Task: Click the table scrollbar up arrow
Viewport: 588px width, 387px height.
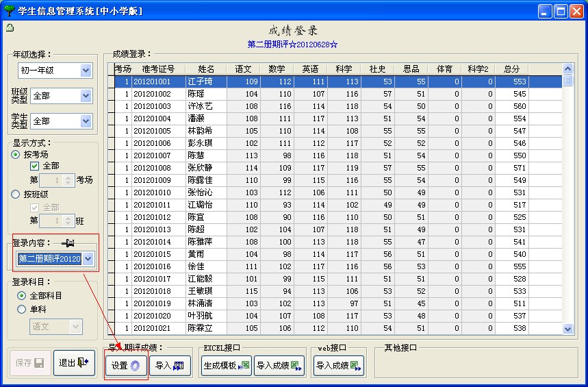Action: [567, 68]
